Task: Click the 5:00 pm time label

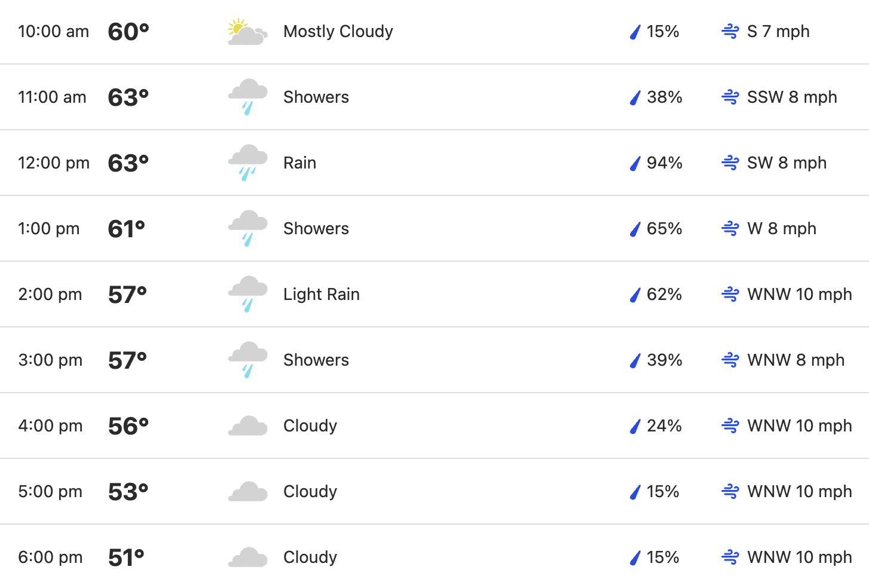Action: [x=50, y=491]
